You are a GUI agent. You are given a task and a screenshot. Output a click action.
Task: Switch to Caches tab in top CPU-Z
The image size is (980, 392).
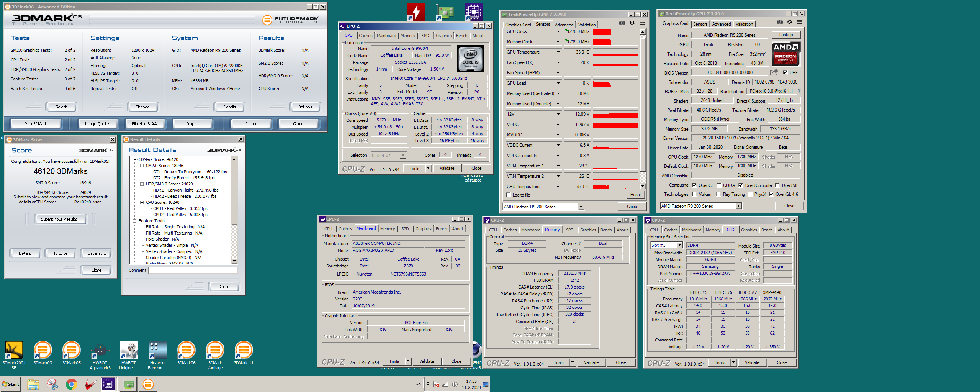365,36
